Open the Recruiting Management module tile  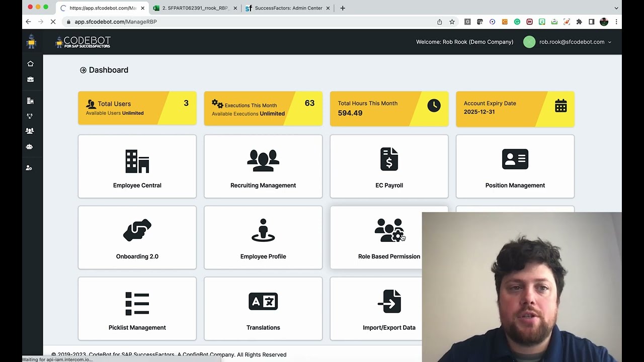263,166
